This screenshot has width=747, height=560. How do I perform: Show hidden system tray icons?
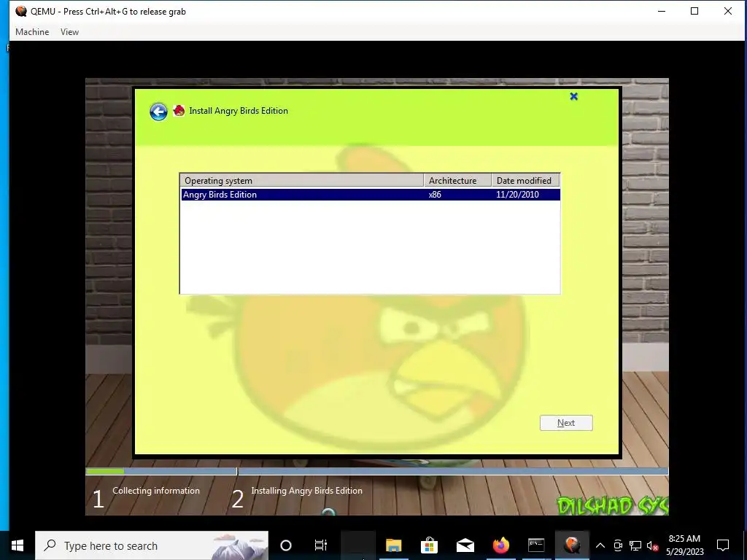(600, 545)
